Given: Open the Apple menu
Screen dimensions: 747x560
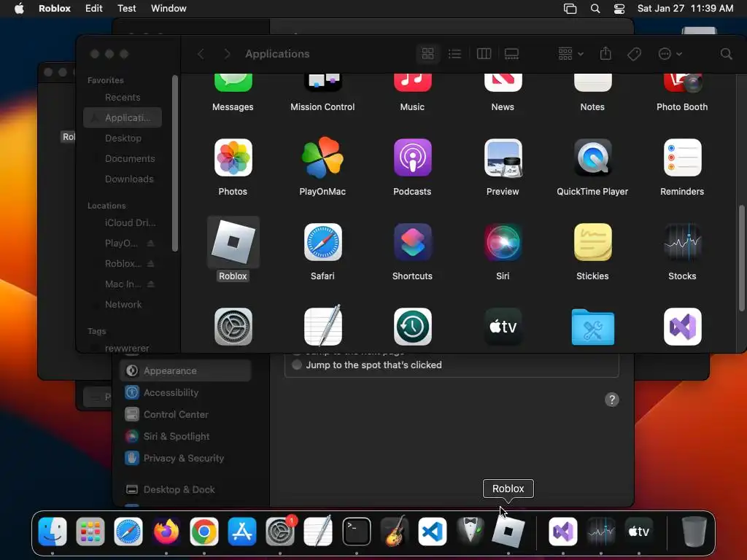Looking at the screenshot, I should (19, 9).
